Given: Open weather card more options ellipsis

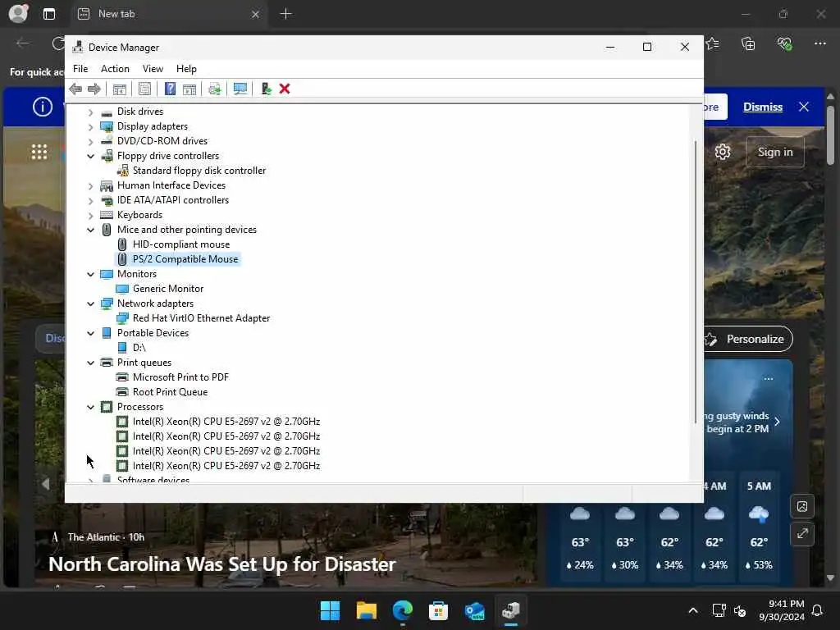Looking at the screenshot, I should [x=769, y=379].
